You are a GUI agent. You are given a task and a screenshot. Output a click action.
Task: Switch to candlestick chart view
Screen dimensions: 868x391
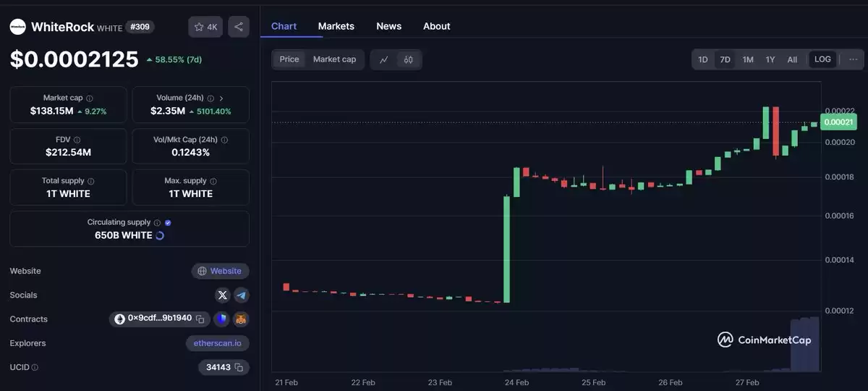(409, 59)
